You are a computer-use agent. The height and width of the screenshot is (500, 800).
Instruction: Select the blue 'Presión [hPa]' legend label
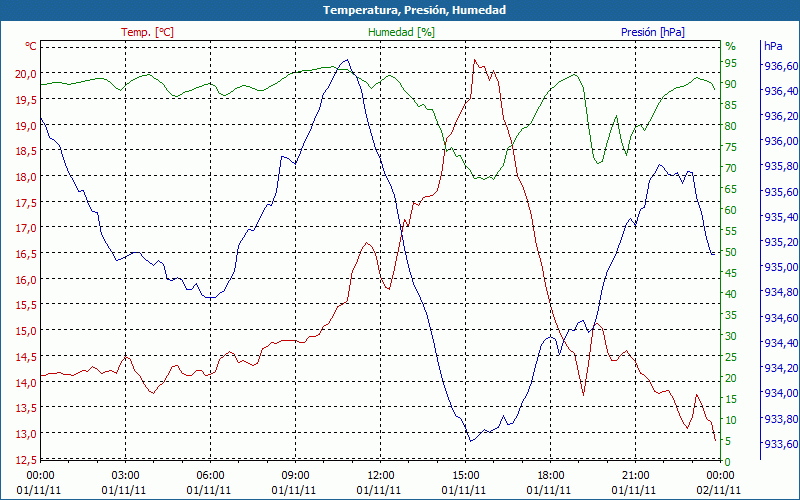653,32
